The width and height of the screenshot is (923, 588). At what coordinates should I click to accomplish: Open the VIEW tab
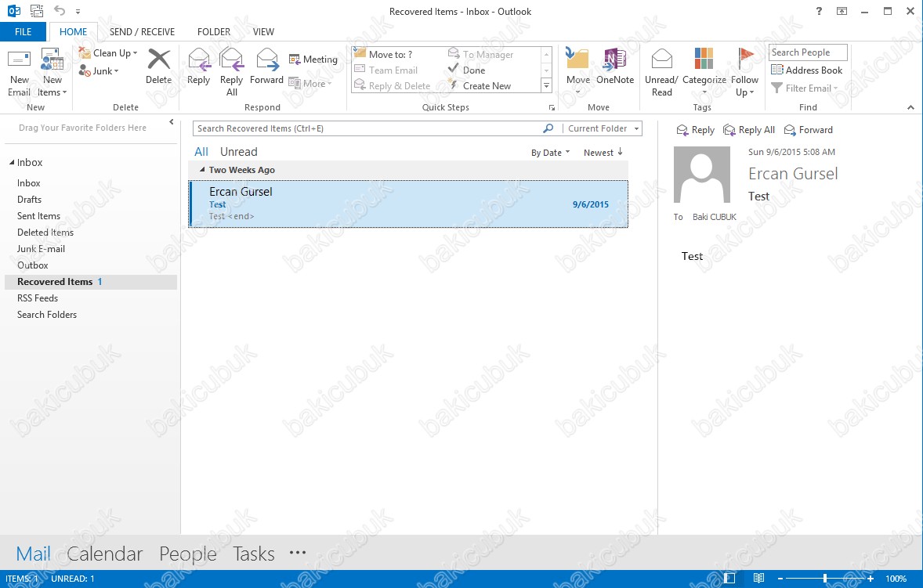tap(263, 32)
